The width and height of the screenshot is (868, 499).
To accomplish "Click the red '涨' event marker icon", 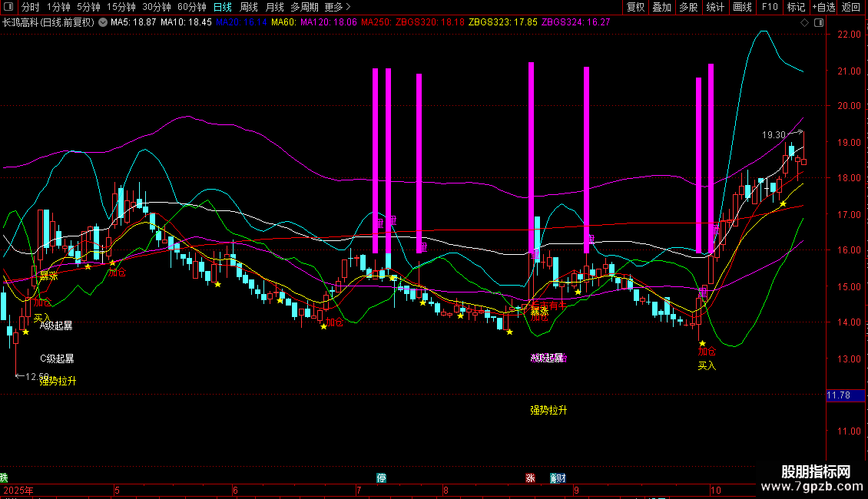I will point(530,478).
